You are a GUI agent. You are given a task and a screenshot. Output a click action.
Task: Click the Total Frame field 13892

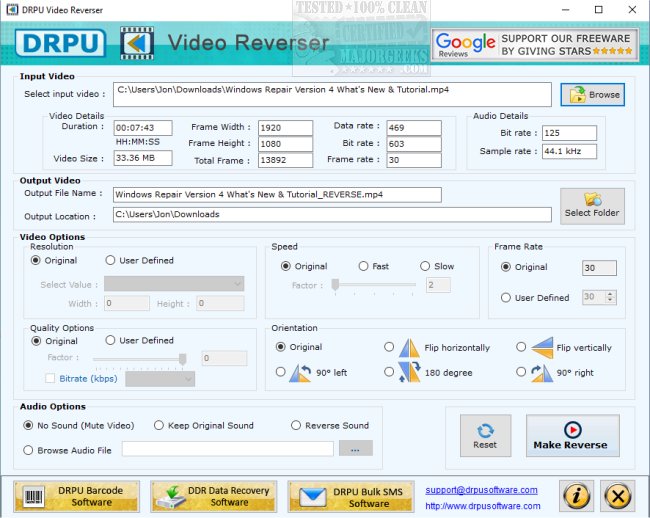[285, 160]
